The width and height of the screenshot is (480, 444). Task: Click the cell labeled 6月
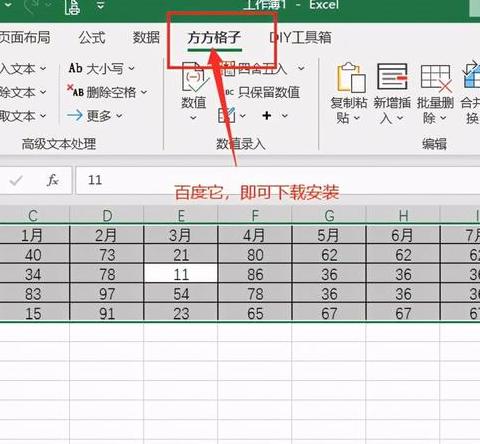(x=403, y=235)
